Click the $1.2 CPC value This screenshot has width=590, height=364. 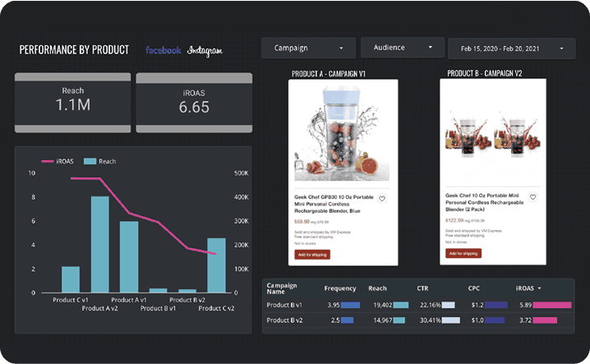(477, 305)
